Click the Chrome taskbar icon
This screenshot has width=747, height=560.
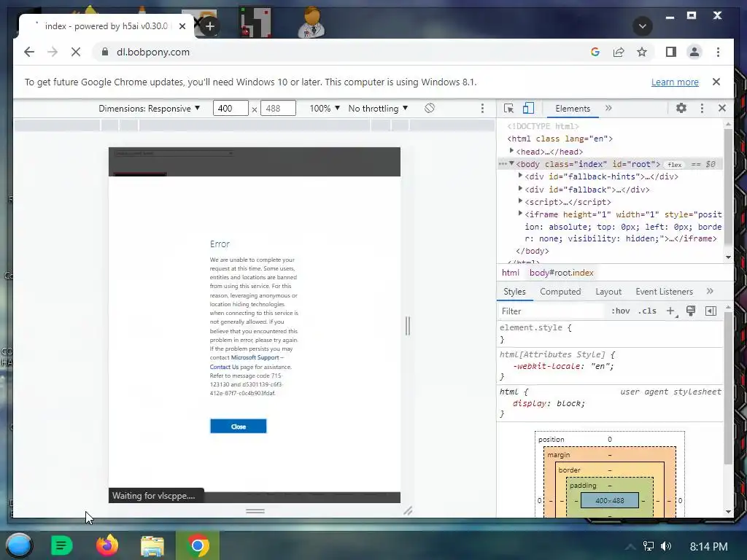click(x=198, y=545)
